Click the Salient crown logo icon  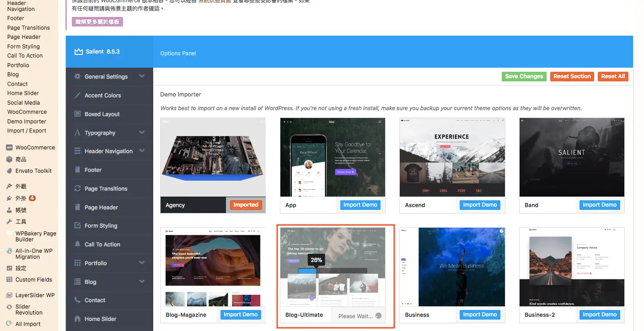click(78, 51)
